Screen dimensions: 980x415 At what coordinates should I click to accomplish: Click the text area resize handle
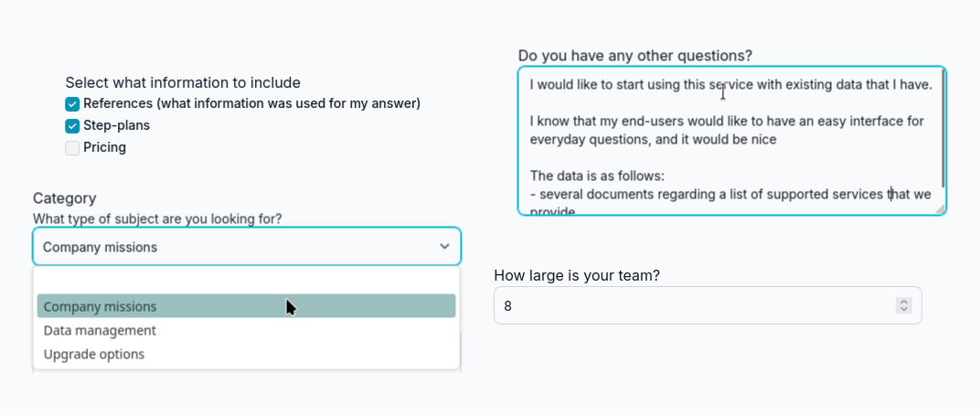(x=939, y=209)
